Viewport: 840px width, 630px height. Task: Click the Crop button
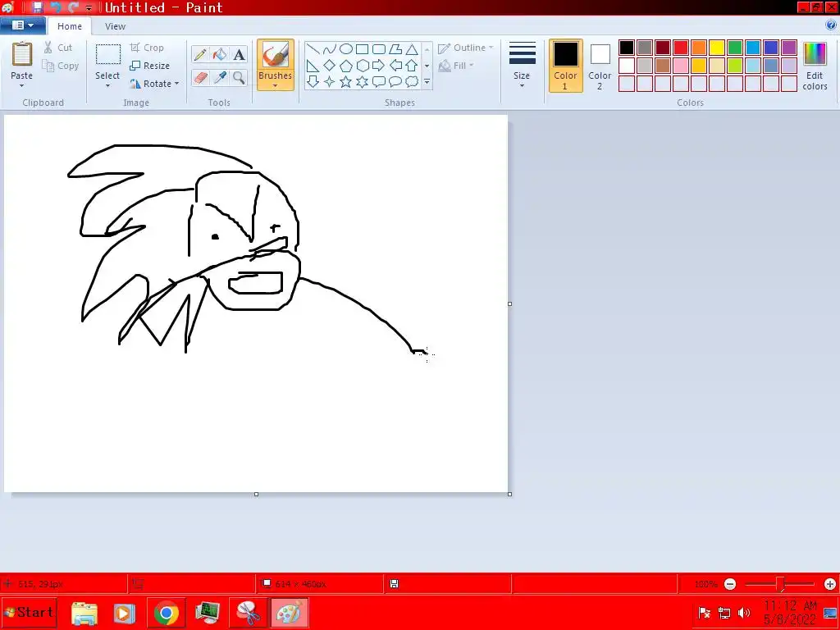[x=147, y=48]
